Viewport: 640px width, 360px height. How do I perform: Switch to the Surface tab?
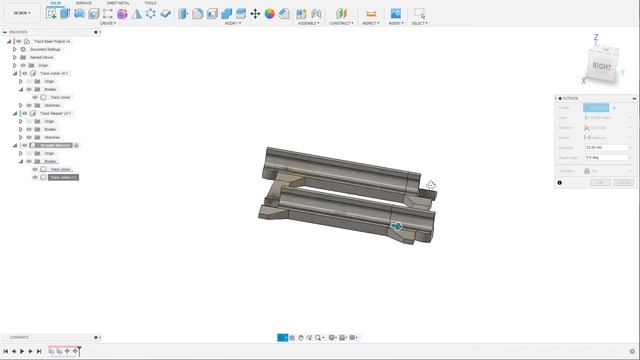pyautogui.click(x=84, y=3)
